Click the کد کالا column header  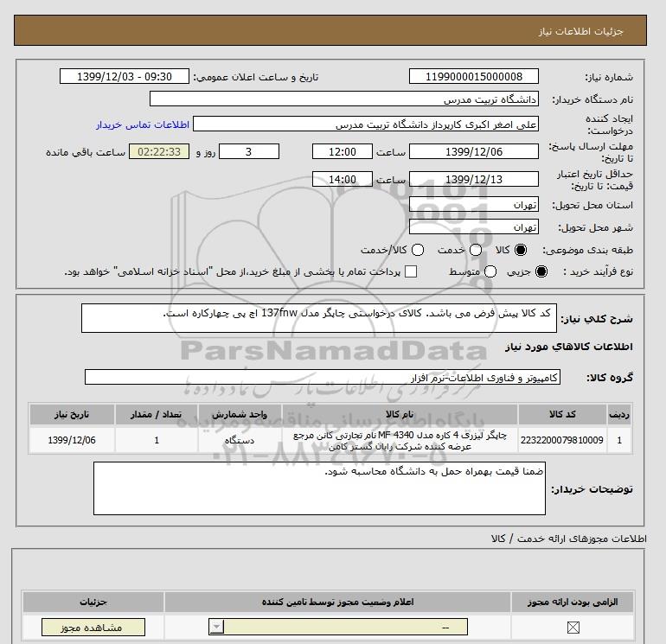tap(562, 414)
